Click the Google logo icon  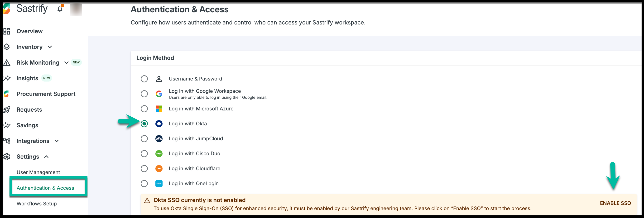tap(159, 94)
